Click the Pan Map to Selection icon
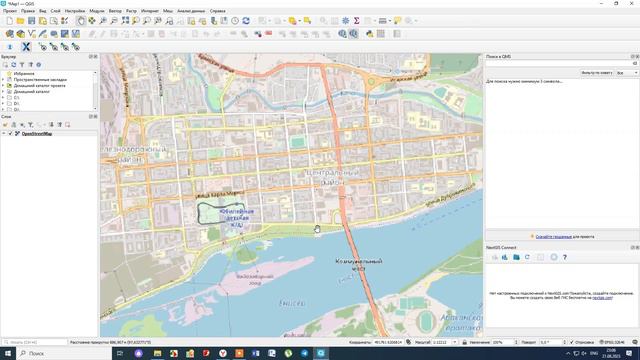 92,21
